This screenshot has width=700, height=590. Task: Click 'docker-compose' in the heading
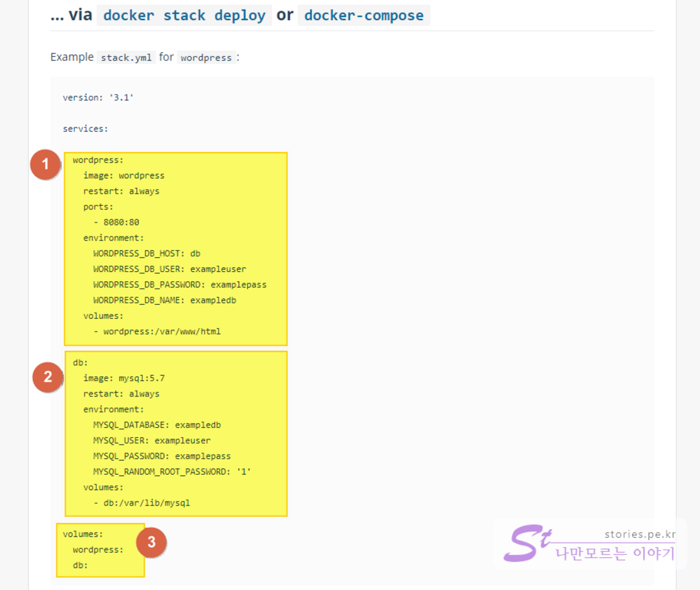(364, 15)
